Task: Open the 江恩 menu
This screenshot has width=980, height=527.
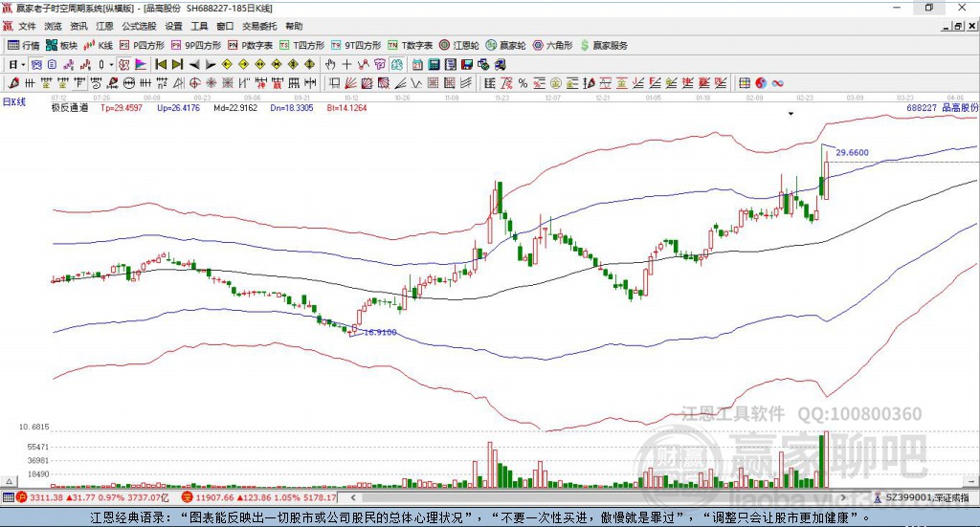Action: [104, 26]
